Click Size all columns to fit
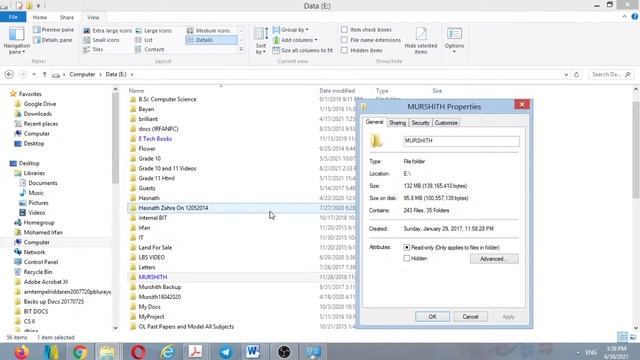The width and height of the screenshot is (640, 360). 302,50
